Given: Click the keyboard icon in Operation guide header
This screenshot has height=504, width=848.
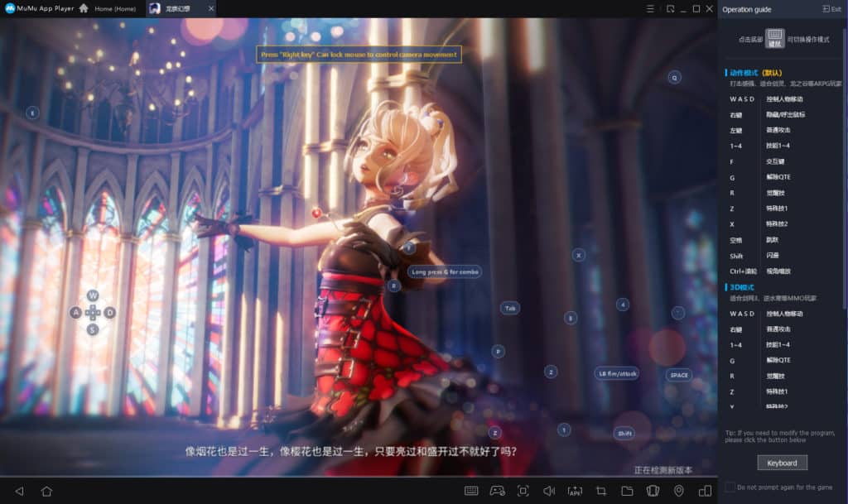Looking at the screenshot, I should (774, 38).
